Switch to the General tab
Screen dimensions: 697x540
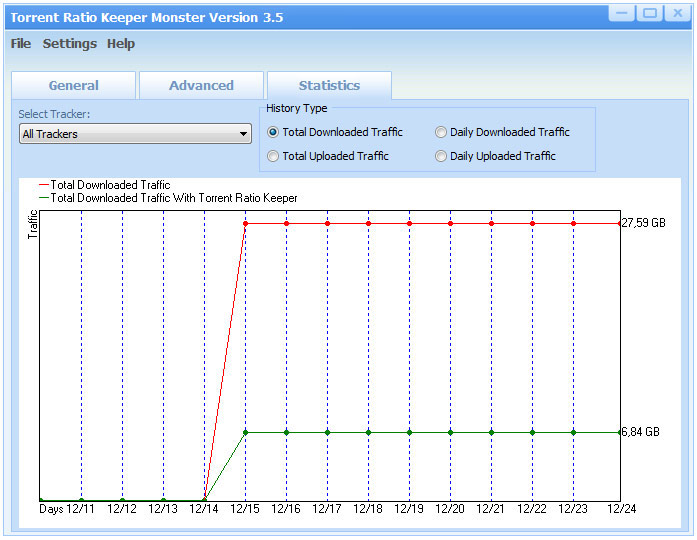point(73,85)
